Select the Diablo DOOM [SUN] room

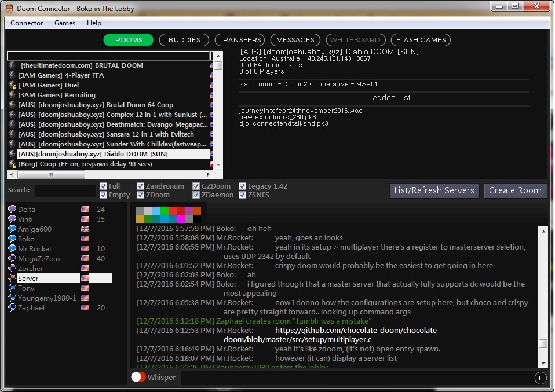(114, 154)
